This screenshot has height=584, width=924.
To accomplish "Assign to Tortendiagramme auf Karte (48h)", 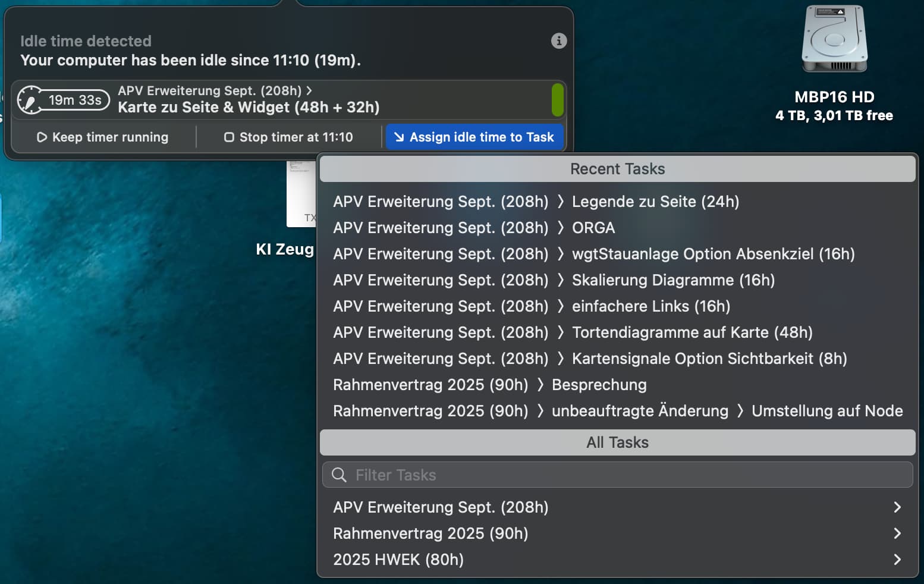I will [692, 332].
